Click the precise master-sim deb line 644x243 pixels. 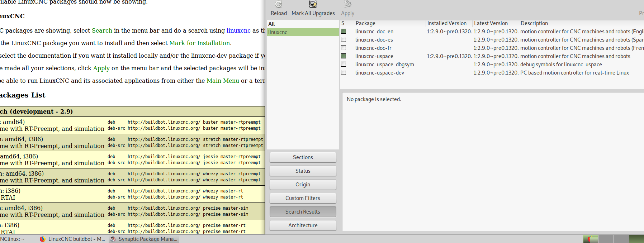click(x=178, y=208)
